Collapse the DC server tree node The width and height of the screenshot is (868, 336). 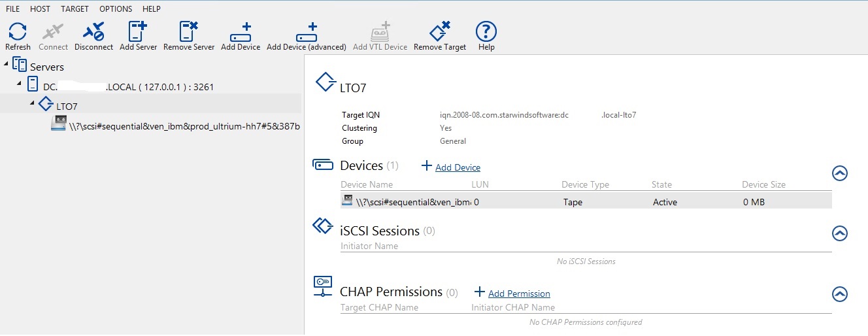click(19, 84)
